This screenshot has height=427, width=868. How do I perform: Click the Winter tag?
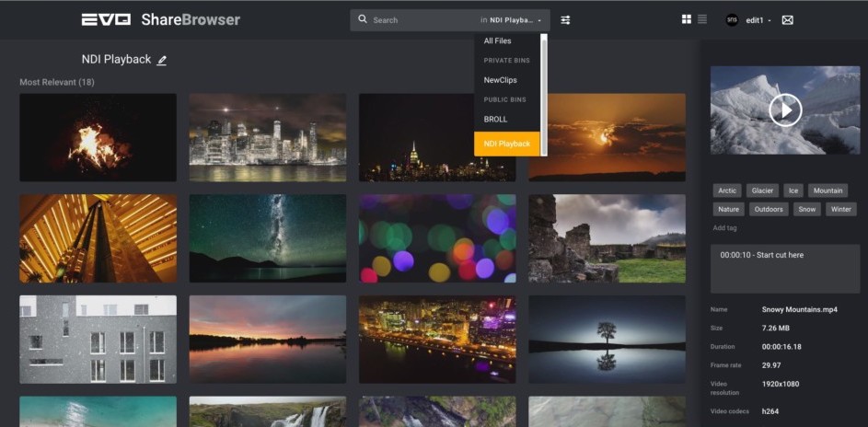pos(841,210)
